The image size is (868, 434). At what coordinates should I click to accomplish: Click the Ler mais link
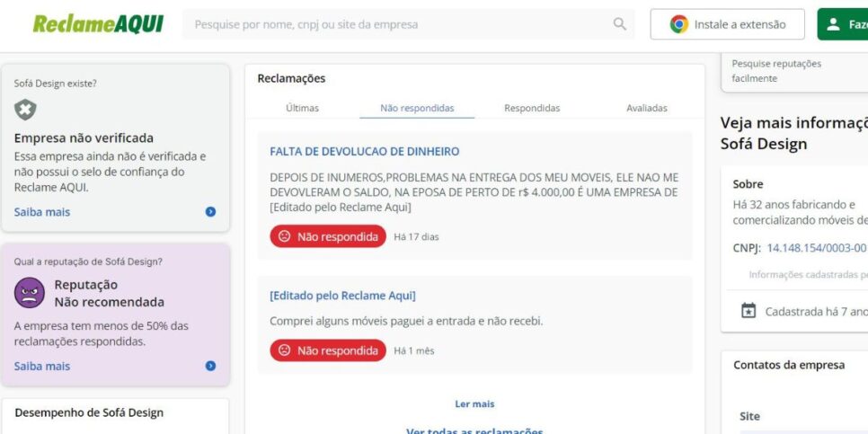[x=474, y=404]
